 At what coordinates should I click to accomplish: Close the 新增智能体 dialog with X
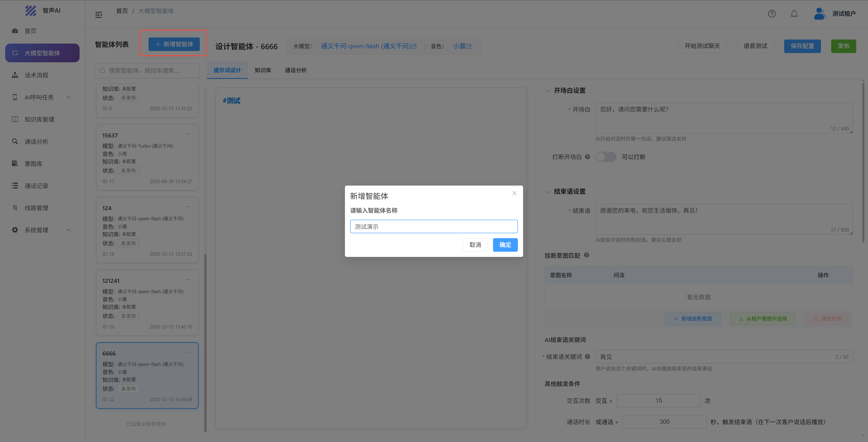pos(514,193)
